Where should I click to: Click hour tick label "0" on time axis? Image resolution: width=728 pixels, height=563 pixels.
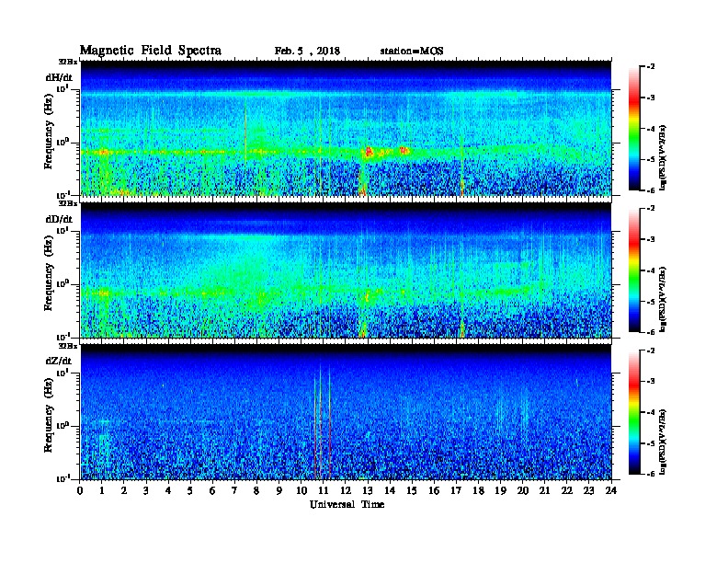(80, 490)
